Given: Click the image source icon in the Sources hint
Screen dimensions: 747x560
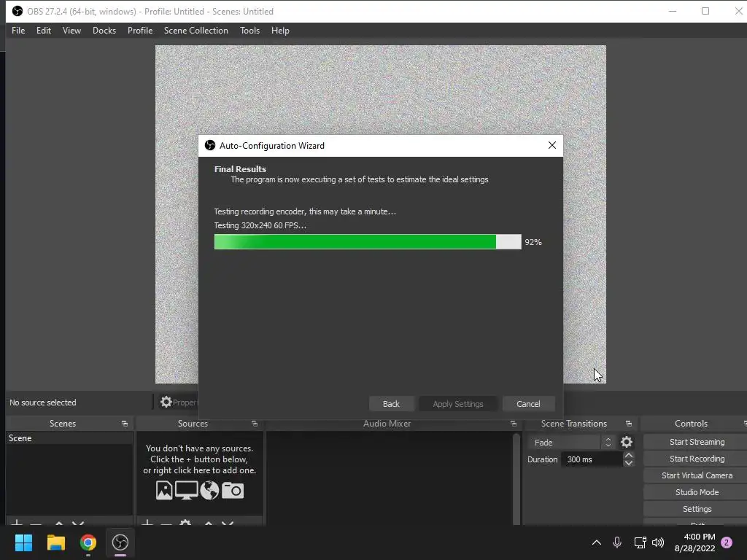Looking at the screenshot, I should click(164, 490).
